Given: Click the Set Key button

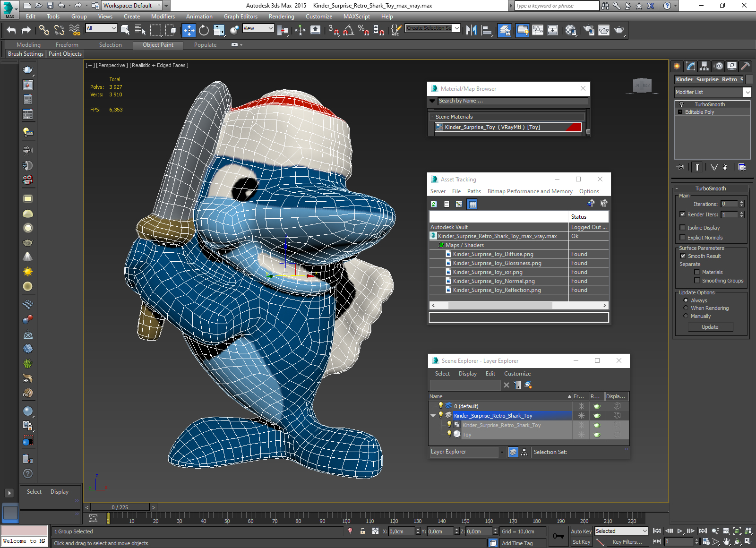Looking at the screenshot, I should click(581, 542).
